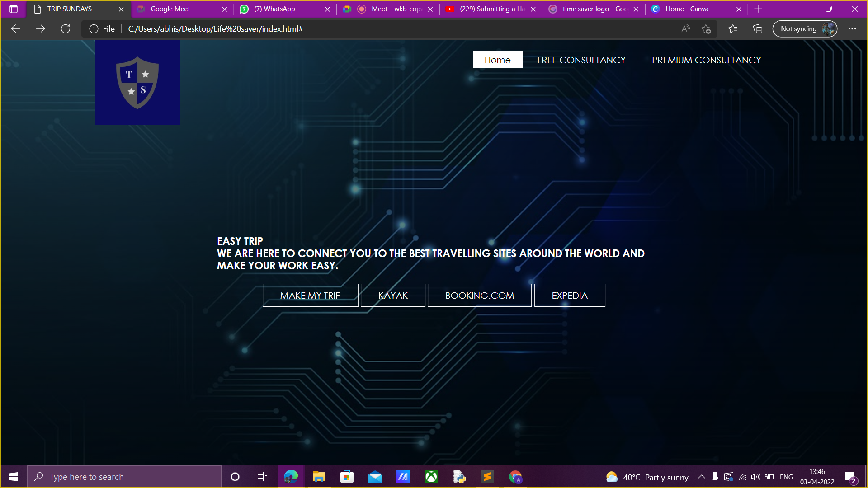Image resolution: width=868 pixels, height=488 pixels.
Task: Click the BOOKING.COM button
Action: 479,296
